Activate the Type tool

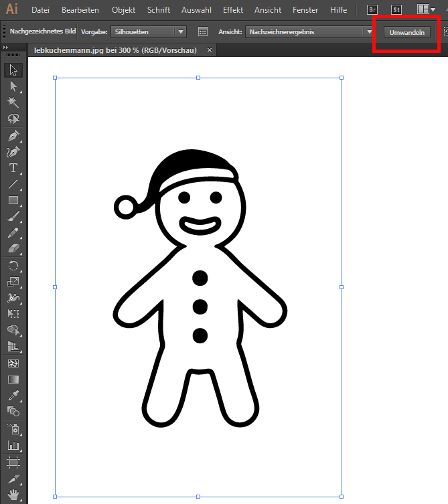[13, 167]
